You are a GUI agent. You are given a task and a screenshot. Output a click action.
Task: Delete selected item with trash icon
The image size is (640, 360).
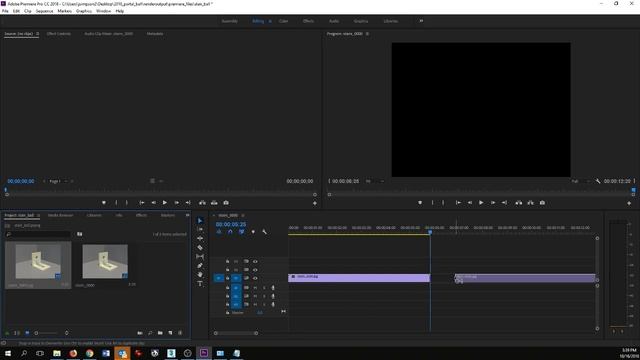pyautogui.click(x=180, y=333)
